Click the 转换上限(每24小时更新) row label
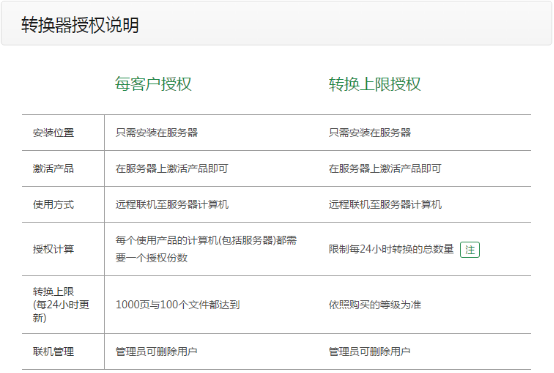 (61, 304)
